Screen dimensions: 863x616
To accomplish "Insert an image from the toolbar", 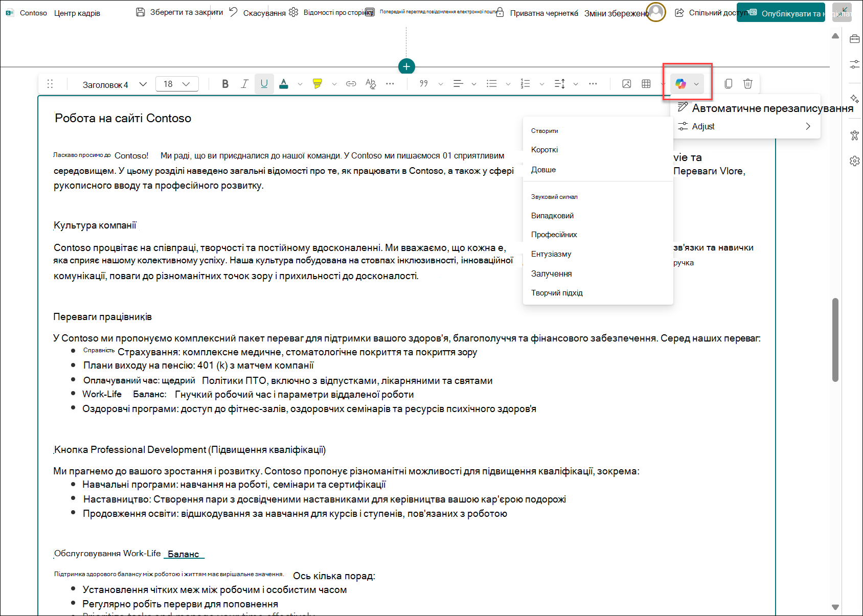I will (626, 84).
